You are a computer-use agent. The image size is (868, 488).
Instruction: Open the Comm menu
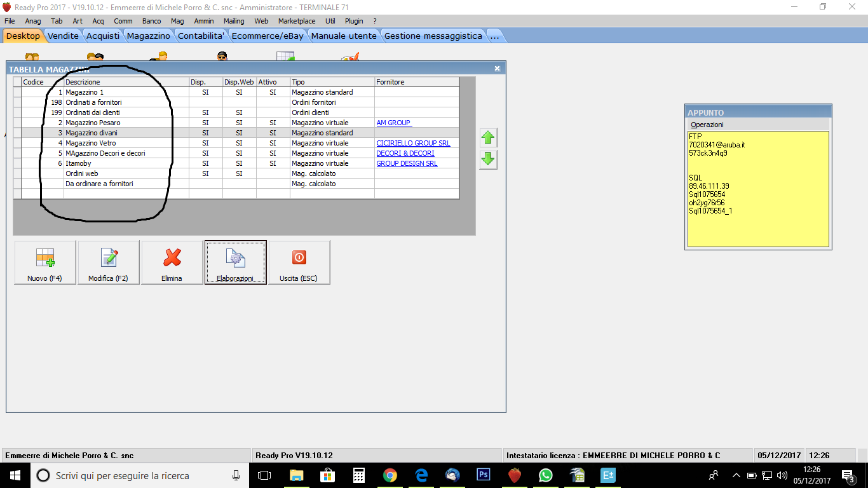click(123, 21)
